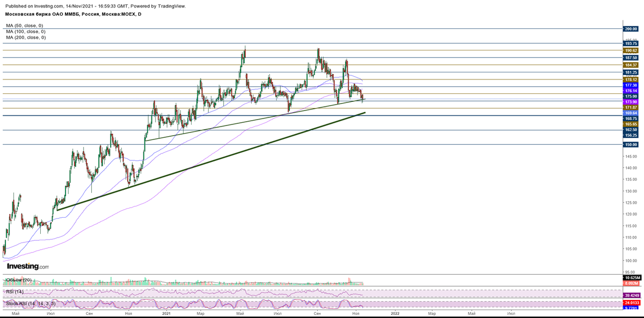Select the RSI (14) indicator label
The image size is (644, 318).
14,292
